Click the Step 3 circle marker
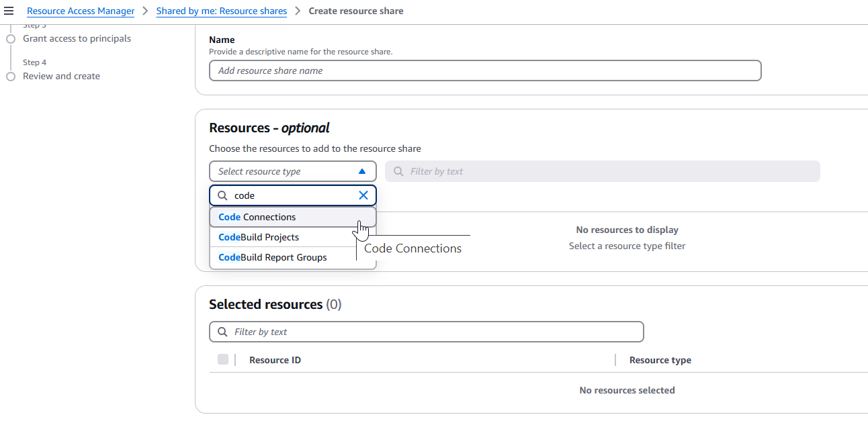 (x=10, y=39)
